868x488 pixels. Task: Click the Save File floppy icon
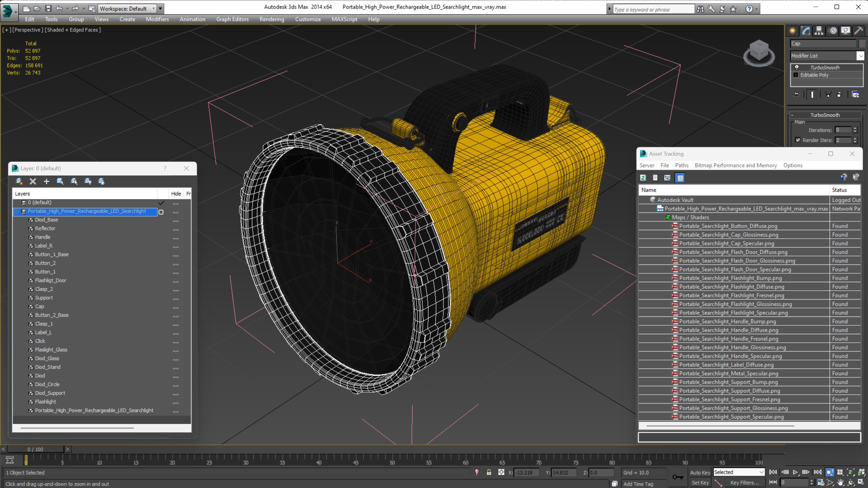pos(48,9)
